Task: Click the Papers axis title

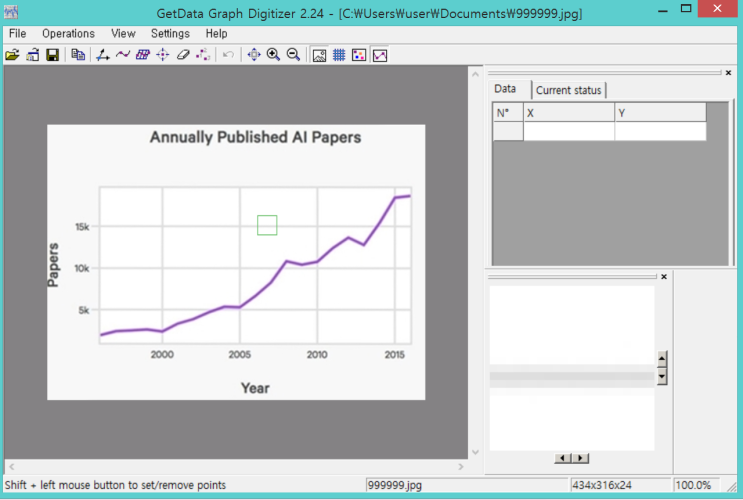Action: pos(53,265)
